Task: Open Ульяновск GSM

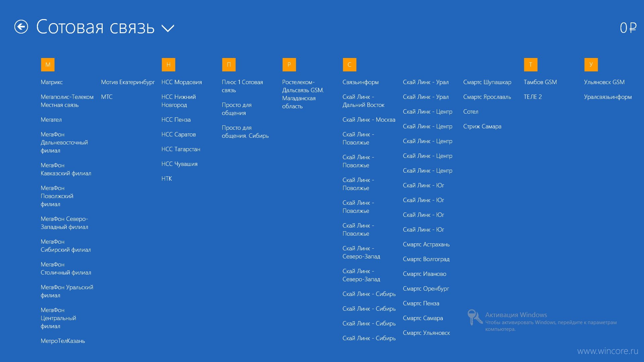Action: (604, 82)
